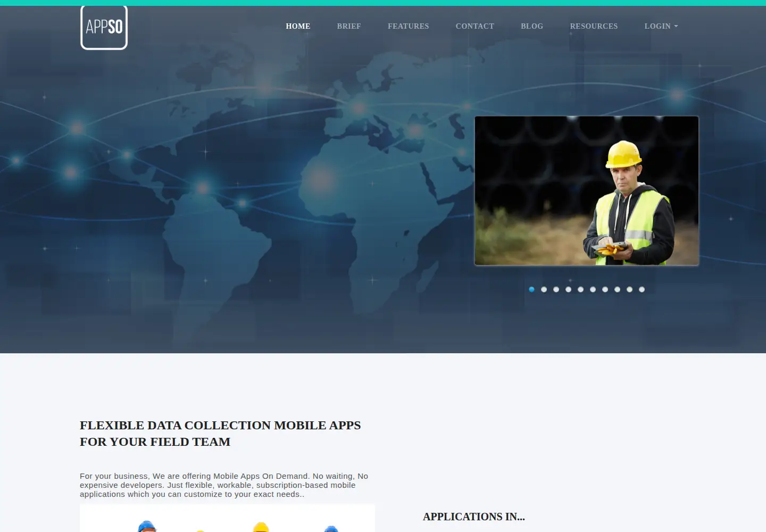Open the Brief menu item
The height and width of the screenshot is (532, 766).
click(349, 26)
